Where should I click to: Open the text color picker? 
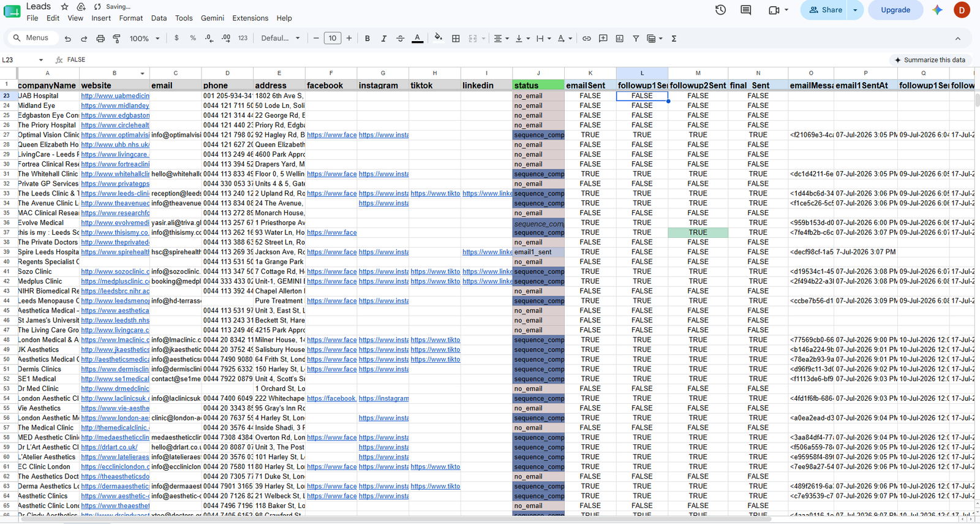(x=417, y=39)
